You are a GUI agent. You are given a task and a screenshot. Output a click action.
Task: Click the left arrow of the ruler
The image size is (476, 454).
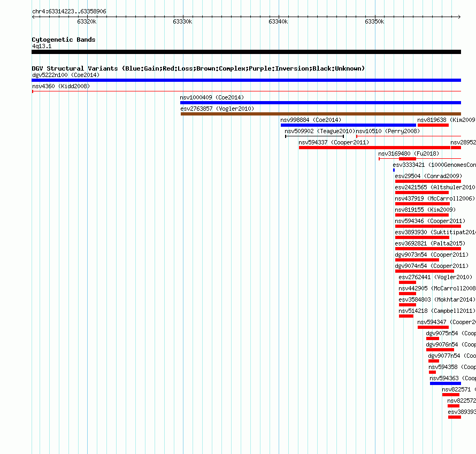[x=33, y=17]
